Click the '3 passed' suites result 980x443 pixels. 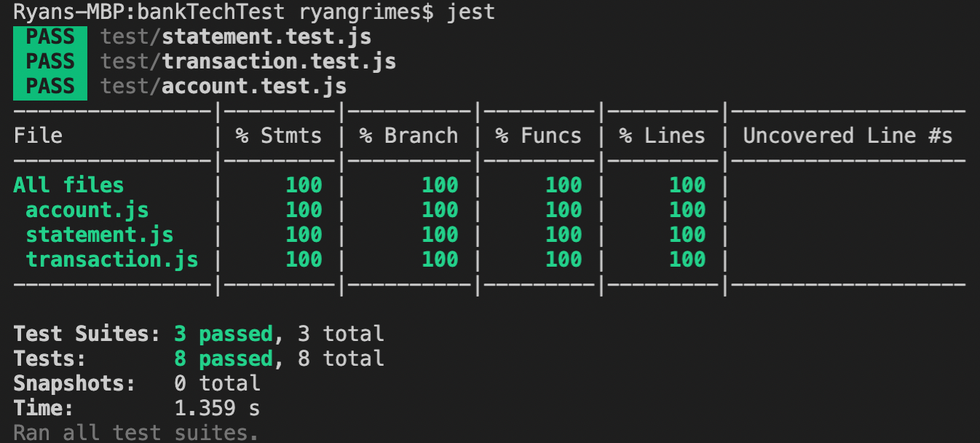tap(224, 334)
